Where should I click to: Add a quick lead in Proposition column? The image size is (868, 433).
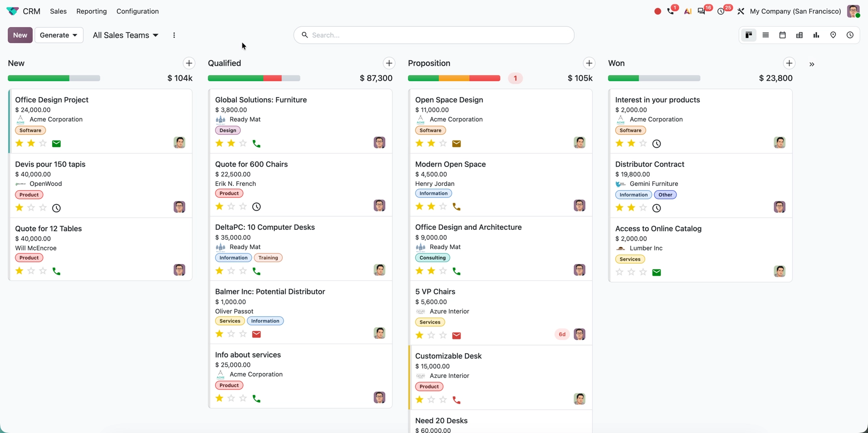[x=589, y=63]
